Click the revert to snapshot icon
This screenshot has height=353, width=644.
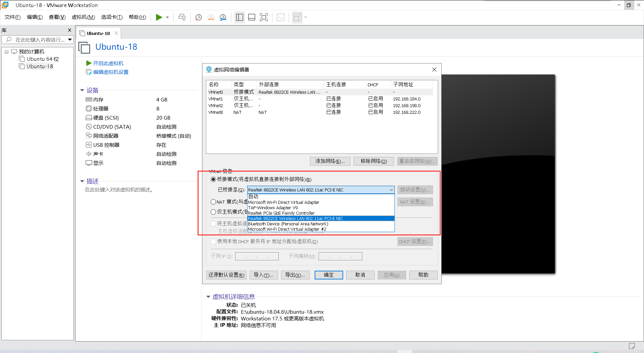[x=211, y=17]
